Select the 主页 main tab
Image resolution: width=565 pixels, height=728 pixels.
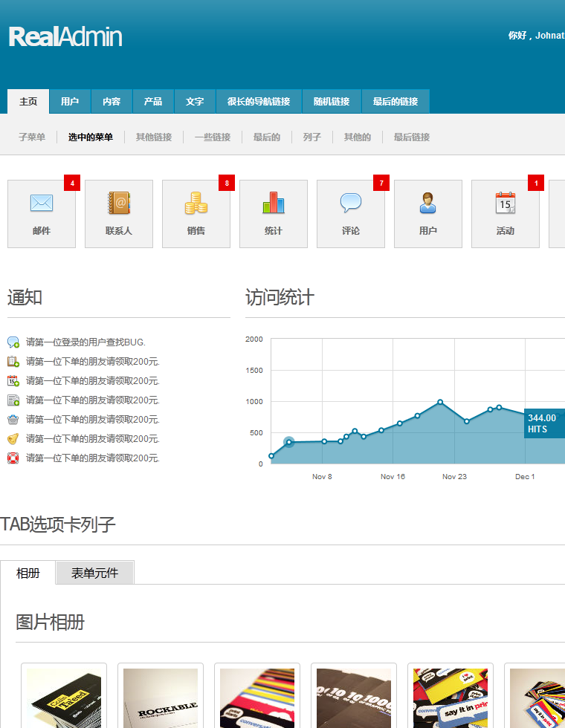tap(28, 101)
